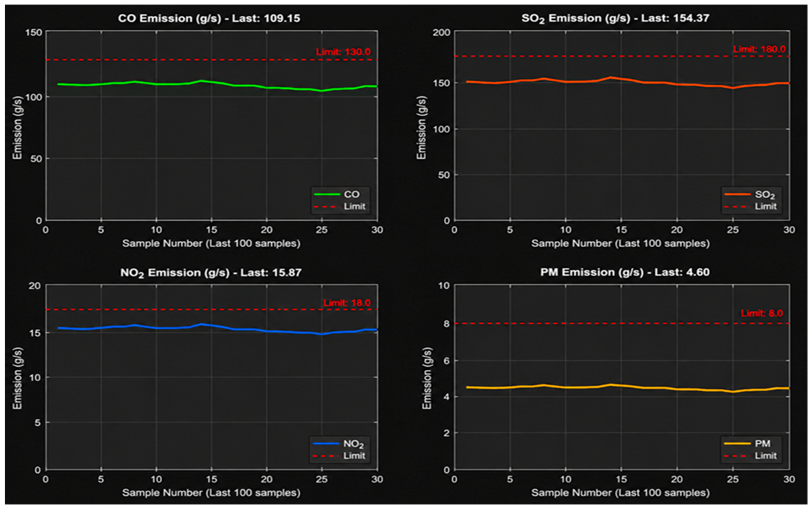
Task: Click the green line sample in the CO legend
Action: (327, 194)
